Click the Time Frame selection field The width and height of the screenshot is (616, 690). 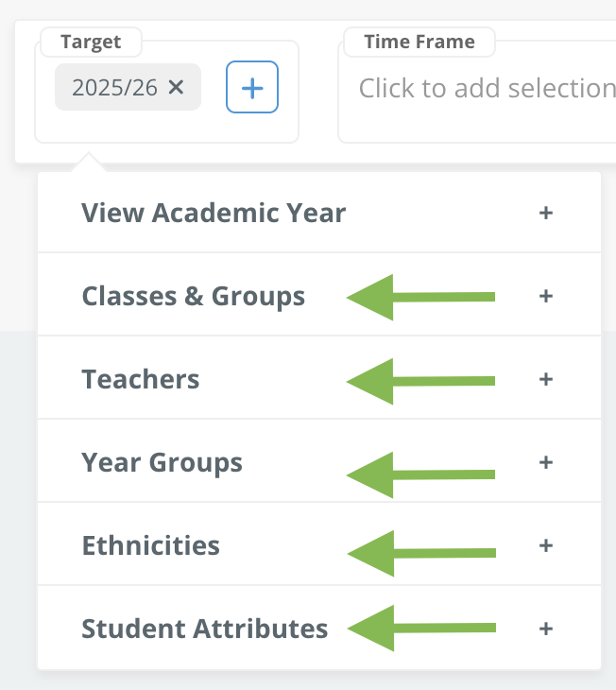(x=477, y=92)
